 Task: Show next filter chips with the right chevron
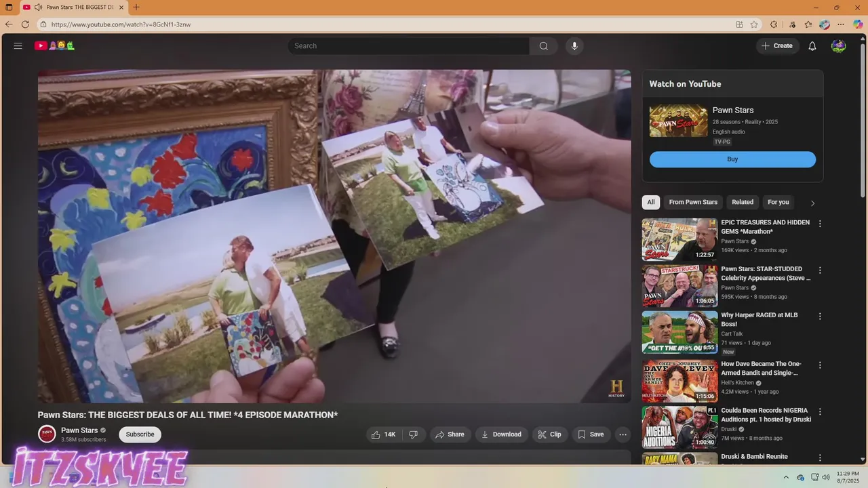tap(812, 203)
